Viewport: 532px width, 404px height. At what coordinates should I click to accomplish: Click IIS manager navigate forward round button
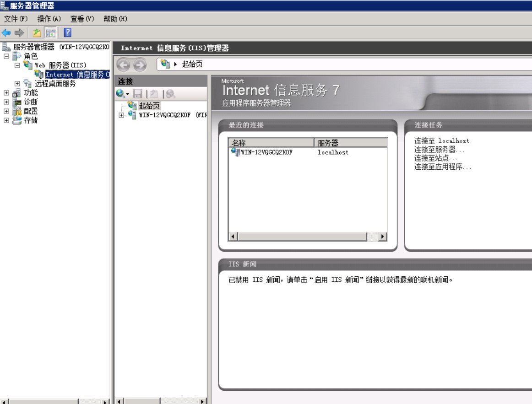(140, 65)
